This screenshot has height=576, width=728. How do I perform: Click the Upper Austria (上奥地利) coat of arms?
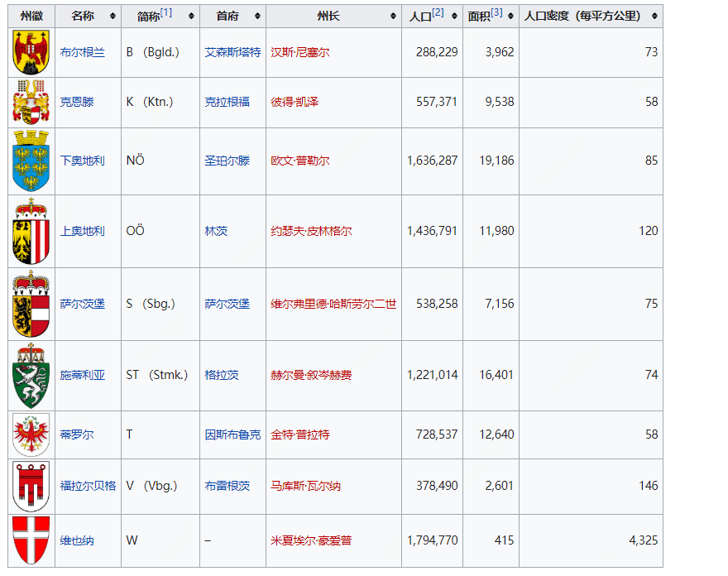(x=31, y=231)
